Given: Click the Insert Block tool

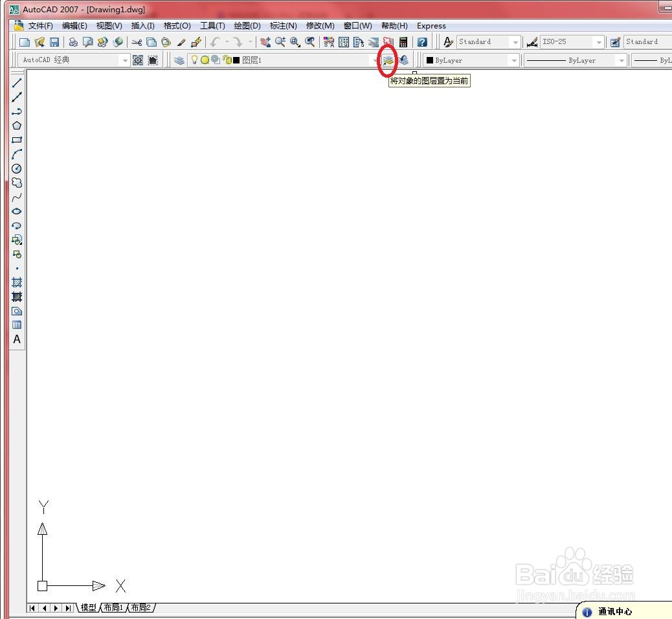Looking at the screenshot, I should coord(17,240).
